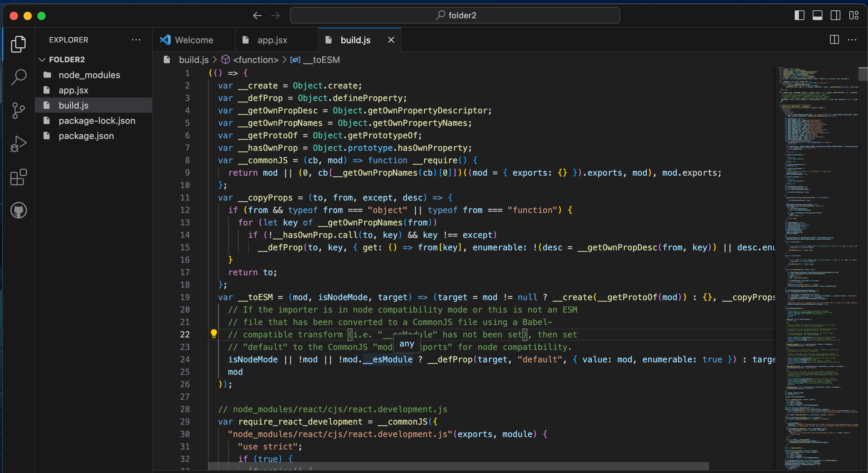Click 'return to;' on line 17
The height and width of the screenshot is (473, 868).
253,272
